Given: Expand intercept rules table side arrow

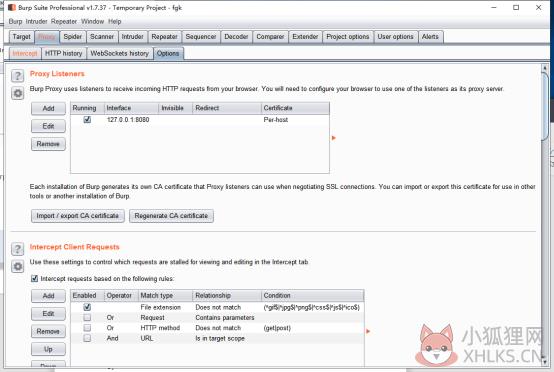Looking at the screenshot, I should pyautogui.click(x=368, y=331).
